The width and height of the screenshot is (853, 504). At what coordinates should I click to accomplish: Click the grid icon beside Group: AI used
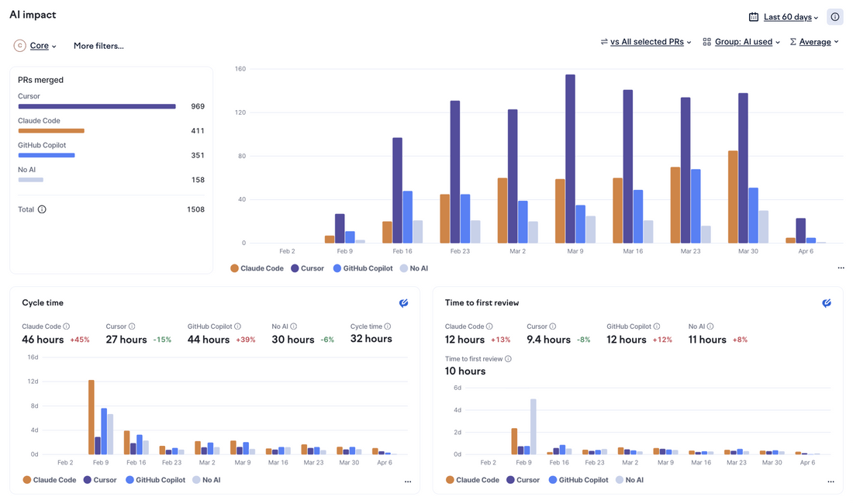tap(706, 42)
